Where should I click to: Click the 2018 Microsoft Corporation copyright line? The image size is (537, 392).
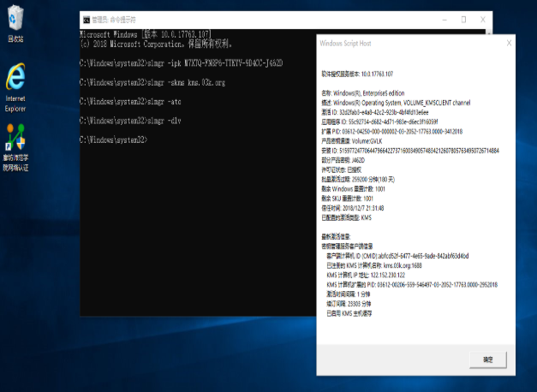pos(156,44)
